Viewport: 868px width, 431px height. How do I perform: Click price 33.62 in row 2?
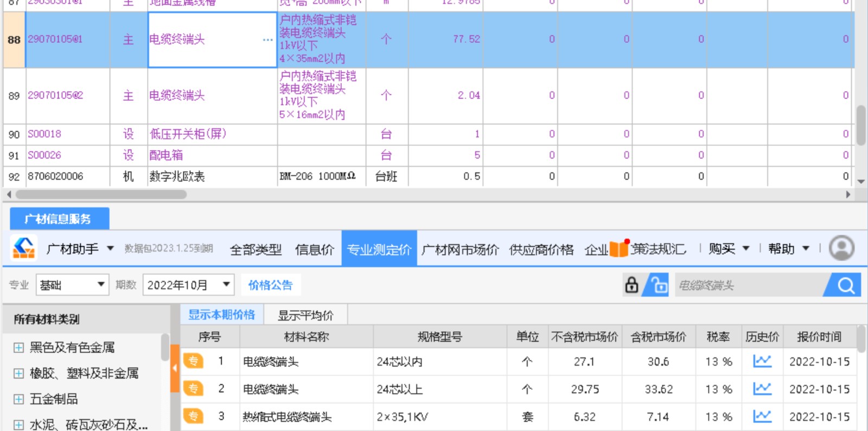coord(659,389)
